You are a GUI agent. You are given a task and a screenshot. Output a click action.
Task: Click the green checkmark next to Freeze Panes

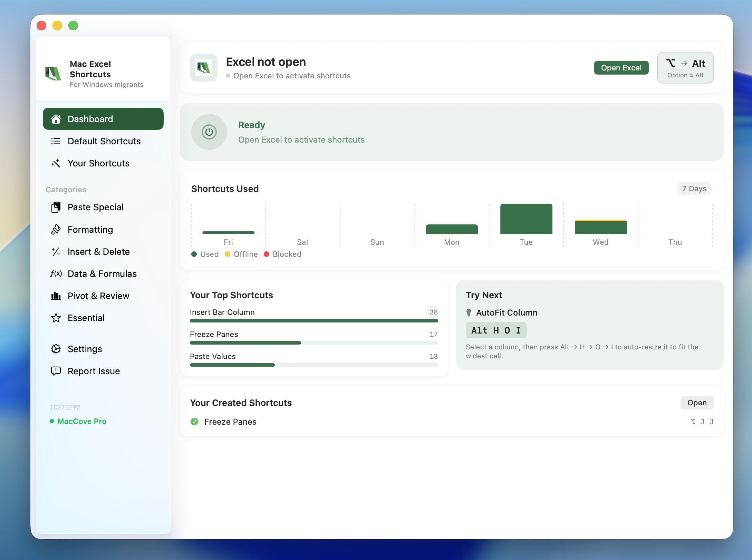[194, 422]
